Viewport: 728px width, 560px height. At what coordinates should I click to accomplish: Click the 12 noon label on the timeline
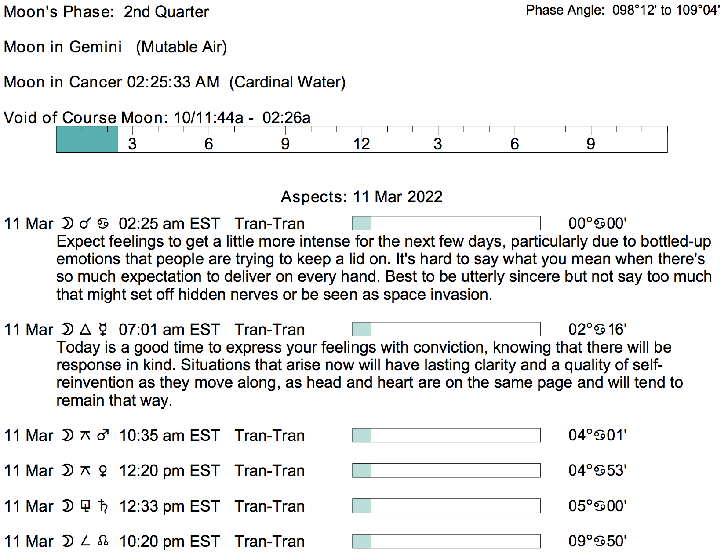point(361,144)
